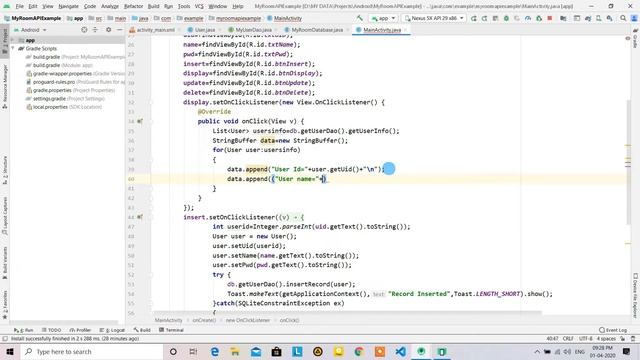Click the Select Opened File target icon

click(84, 30)
